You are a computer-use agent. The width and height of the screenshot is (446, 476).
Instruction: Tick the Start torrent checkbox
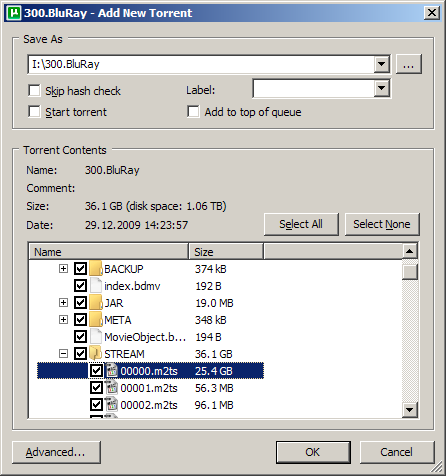(x=34, y=112)
